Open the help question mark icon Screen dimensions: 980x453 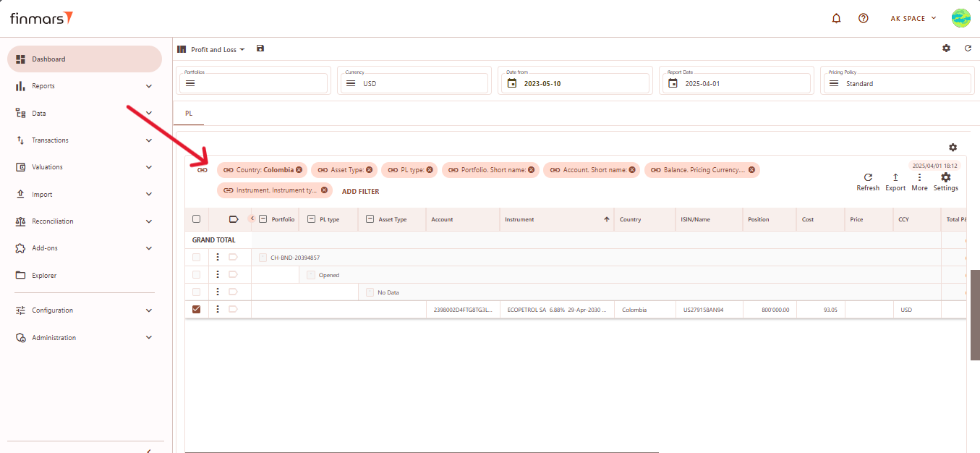click(863, 18)
